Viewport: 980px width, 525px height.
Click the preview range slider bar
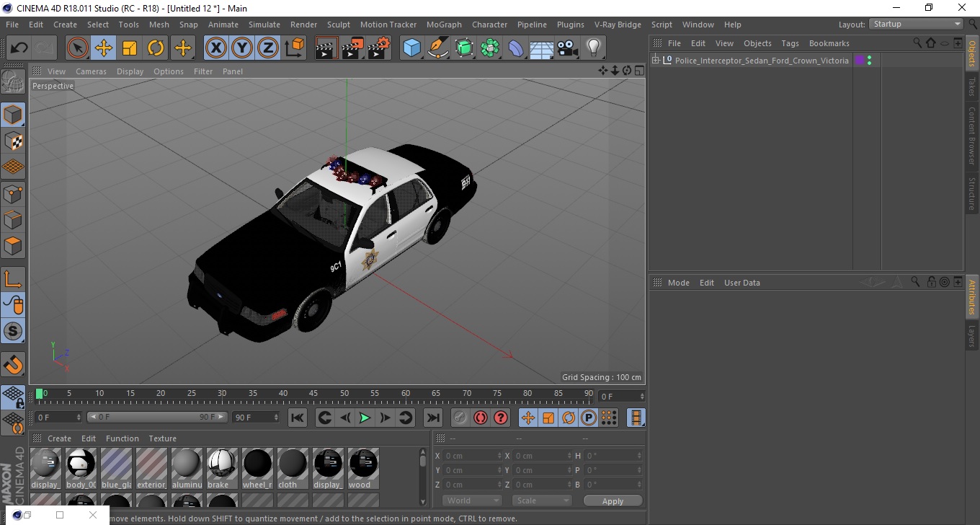coord(158,418)
